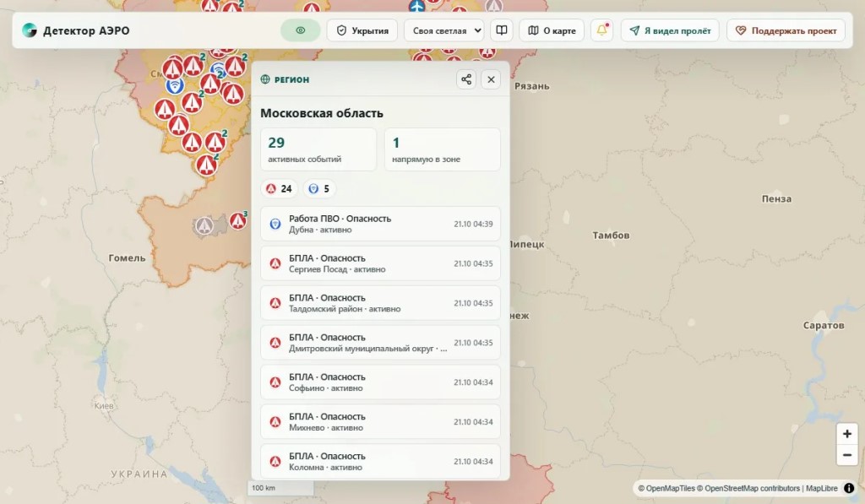Toggle the map attribution info icon
Image resolution: width=865 pixels, height=504 pixels.
849,488
